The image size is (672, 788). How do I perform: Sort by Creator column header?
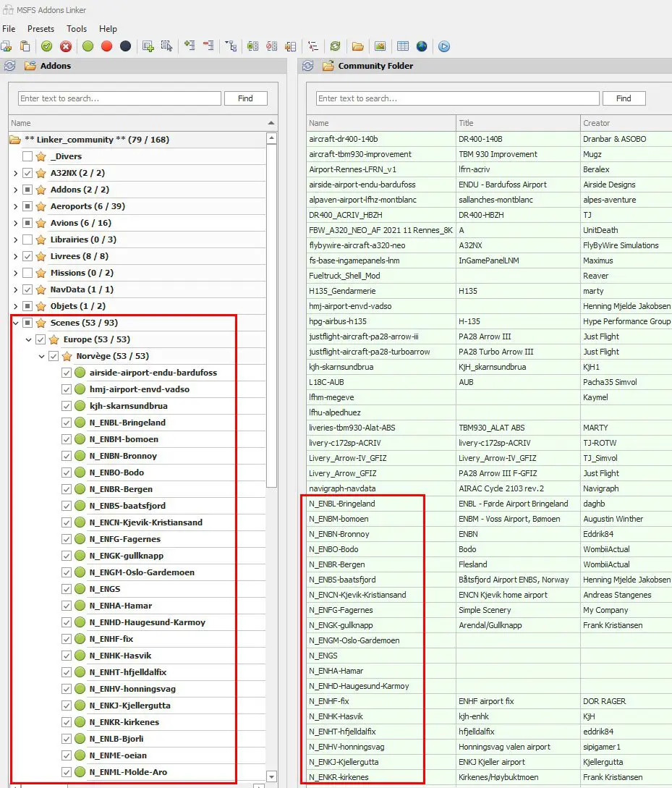[626, 123]
